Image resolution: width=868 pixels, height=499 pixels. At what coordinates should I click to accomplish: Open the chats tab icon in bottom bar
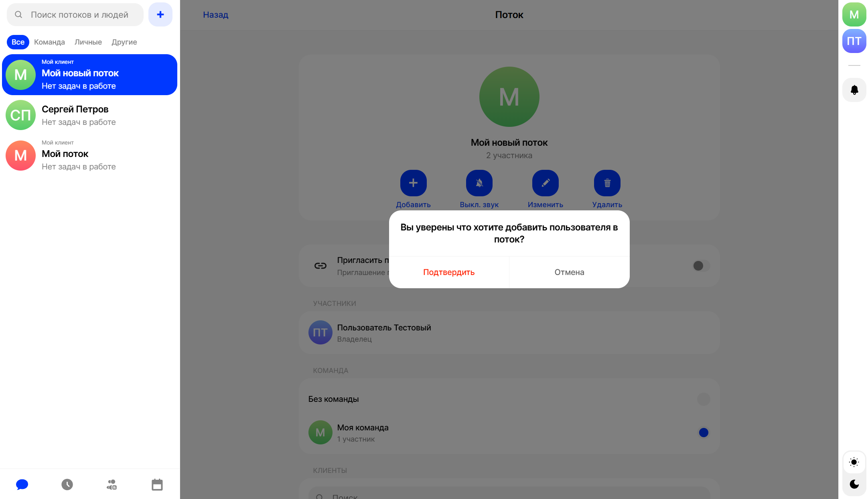(22, 485)
